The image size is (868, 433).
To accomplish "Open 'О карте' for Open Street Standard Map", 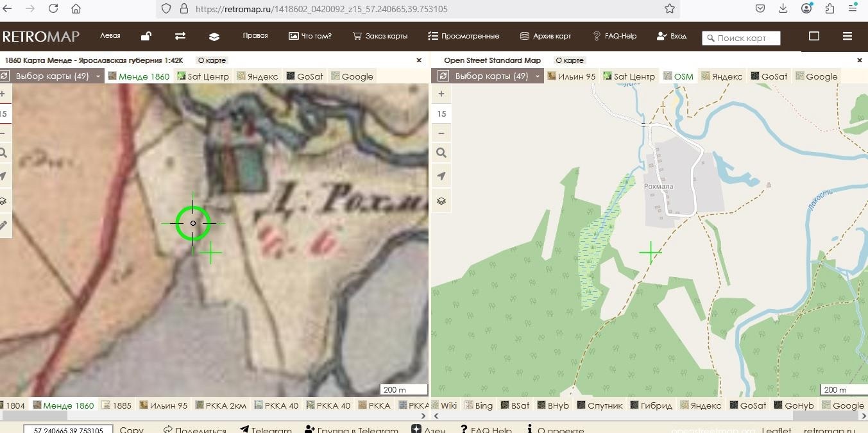I will pyautogui.click(x=569, y=60).
